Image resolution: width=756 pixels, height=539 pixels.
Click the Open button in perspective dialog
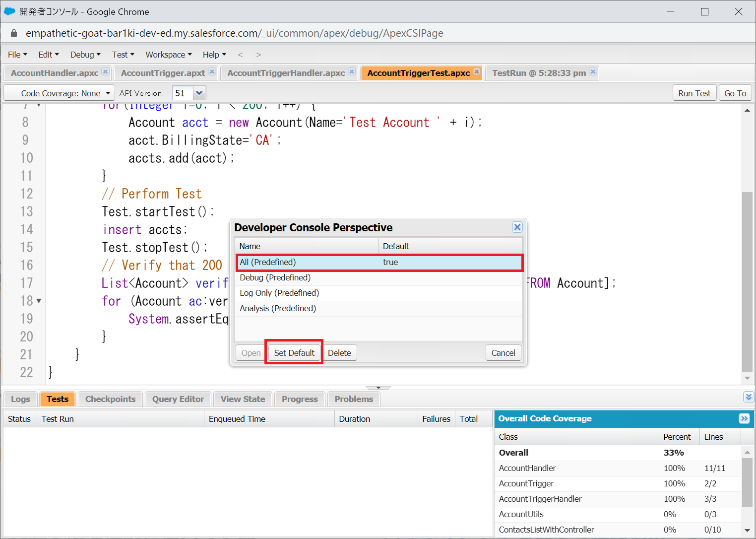click(x=251, y=353)
